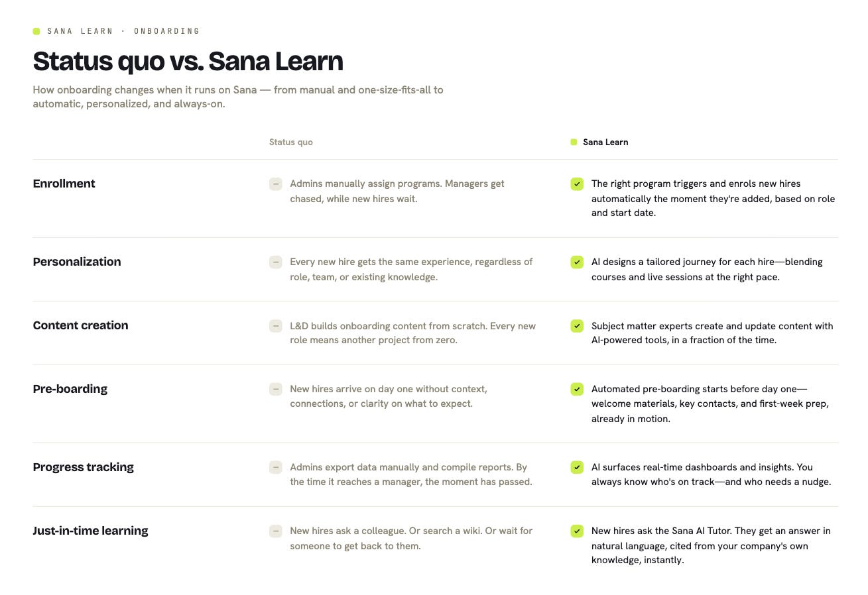Click the Just-in-time learning row label
This screenshot has height=595, width=868.
[91, 531]
